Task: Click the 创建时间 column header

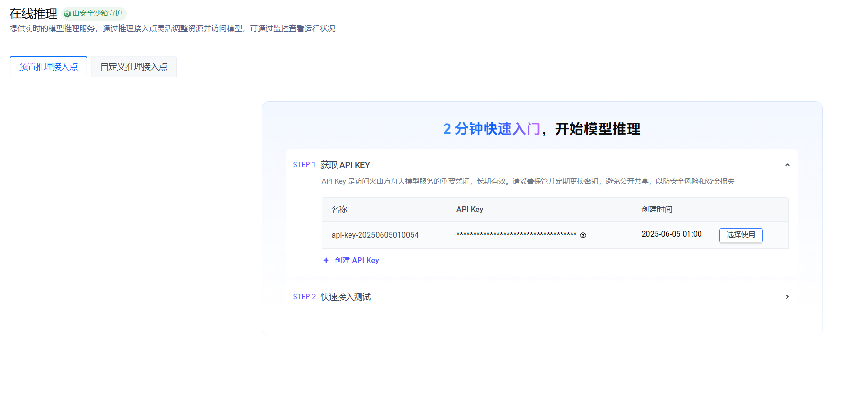Action: pyautogui.click(x=656, y=209)
